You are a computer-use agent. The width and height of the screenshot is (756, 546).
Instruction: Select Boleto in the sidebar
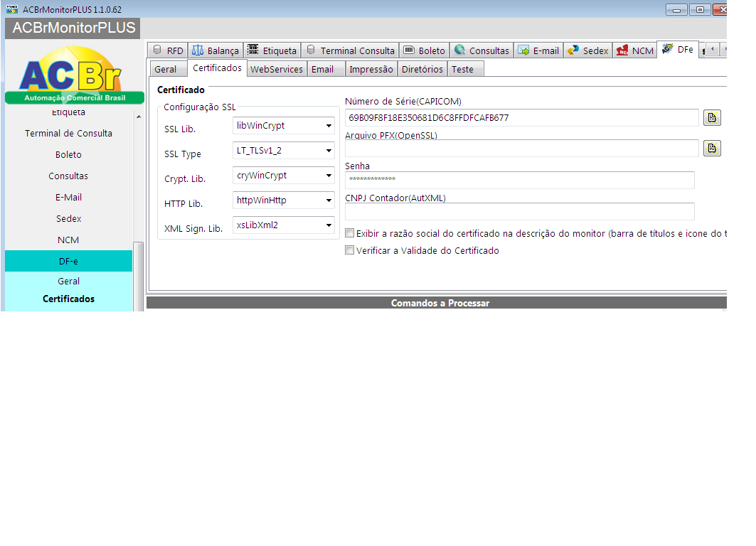coord(68,155)
